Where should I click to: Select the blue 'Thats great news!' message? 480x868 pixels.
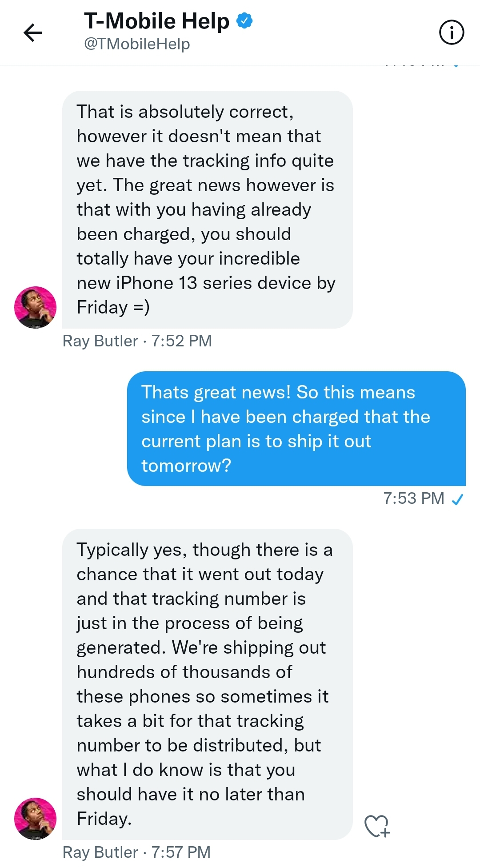point(296,429)
